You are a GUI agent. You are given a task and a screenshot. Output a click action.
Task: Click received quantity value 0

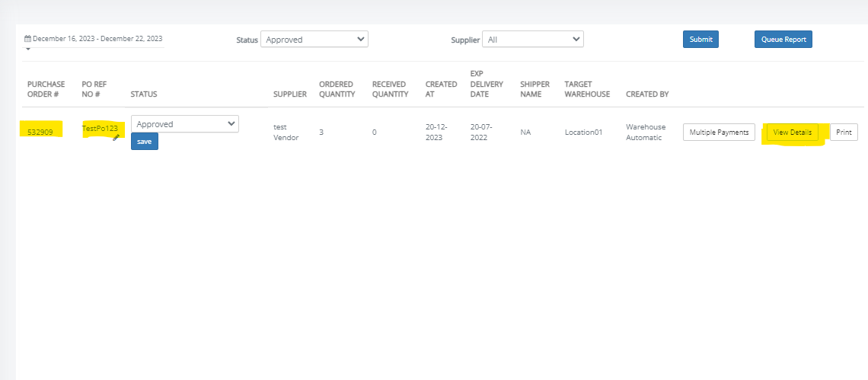pos(375,133)
